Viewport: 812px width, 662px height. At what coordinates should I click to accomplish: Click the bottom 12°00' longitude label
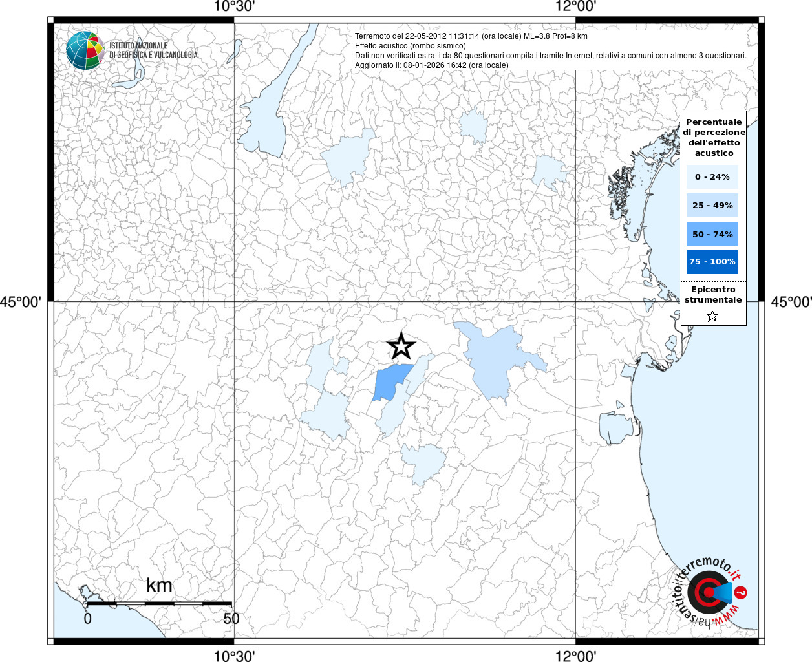coord(575,656)
